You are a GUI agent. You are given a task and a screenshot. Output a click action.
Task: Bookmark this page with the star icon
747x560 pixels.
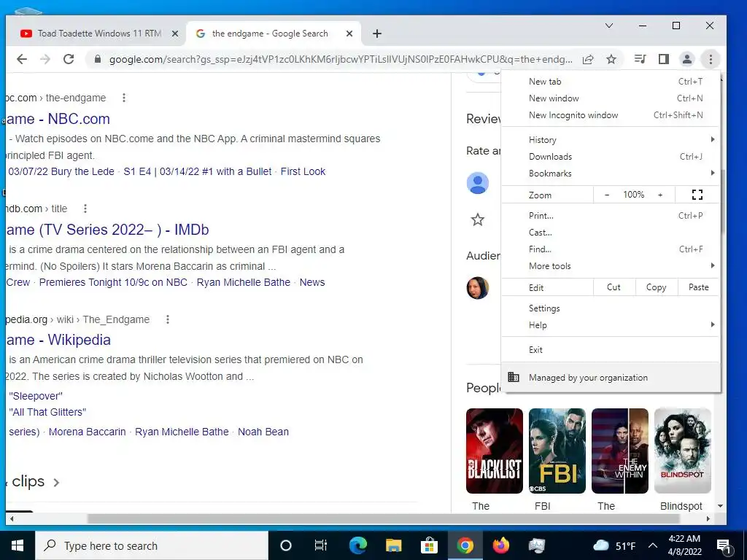[x=611, y=59]
